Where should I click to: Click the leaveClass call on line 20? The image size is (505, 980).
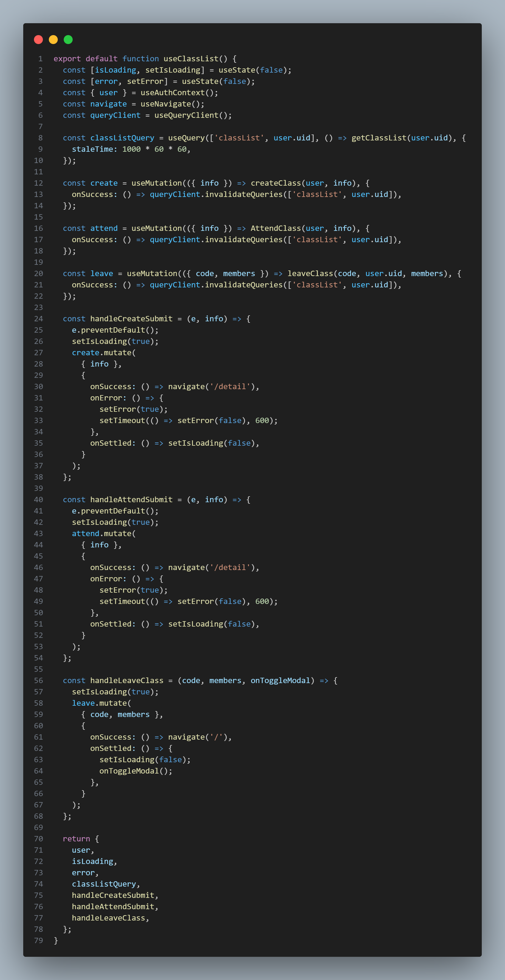[x=310, y=273]
